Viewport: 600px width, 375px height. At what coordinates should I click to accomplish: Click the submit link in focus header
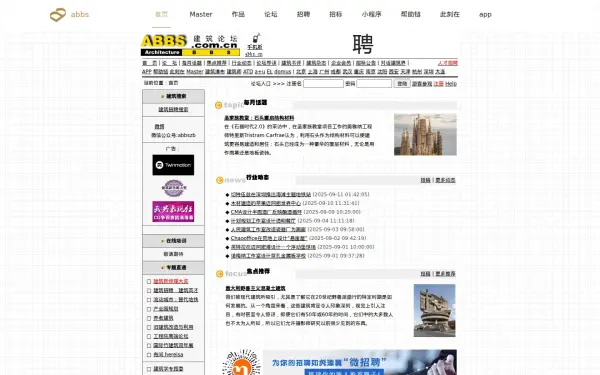tap(426, 274)
